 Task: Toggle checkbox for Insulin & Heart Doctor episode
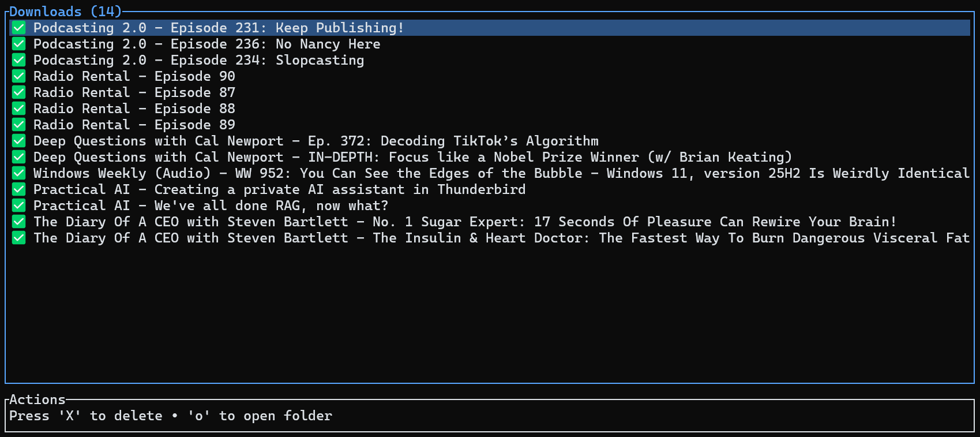tap(19, 238)
